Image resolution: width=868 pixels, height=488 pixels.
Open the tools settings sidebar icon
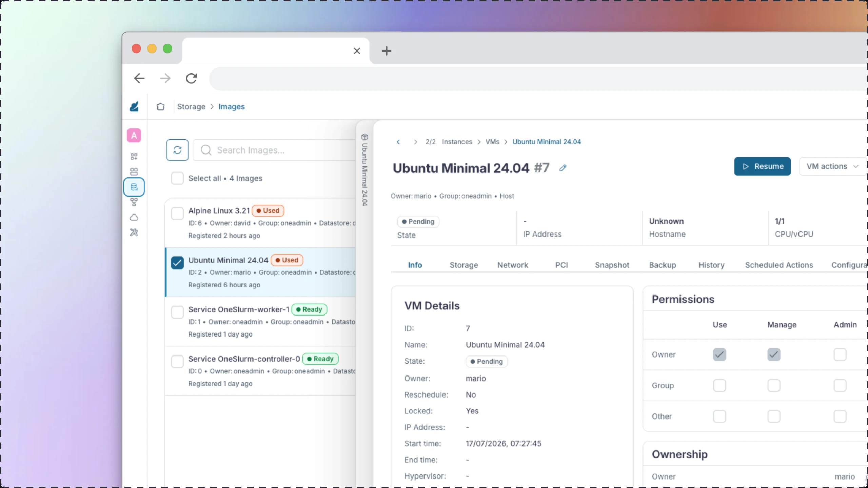pyautogui.click(x=134, y=232)
